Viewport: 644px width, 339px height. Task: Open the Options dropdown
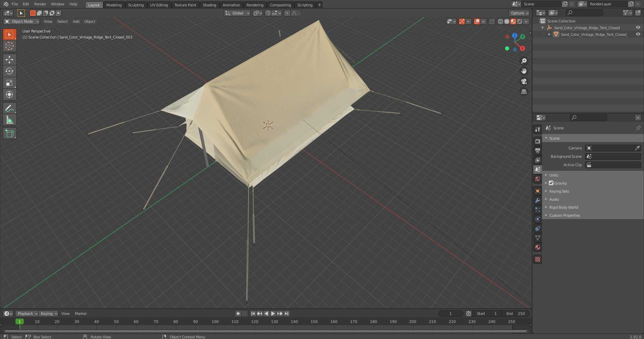519,13
